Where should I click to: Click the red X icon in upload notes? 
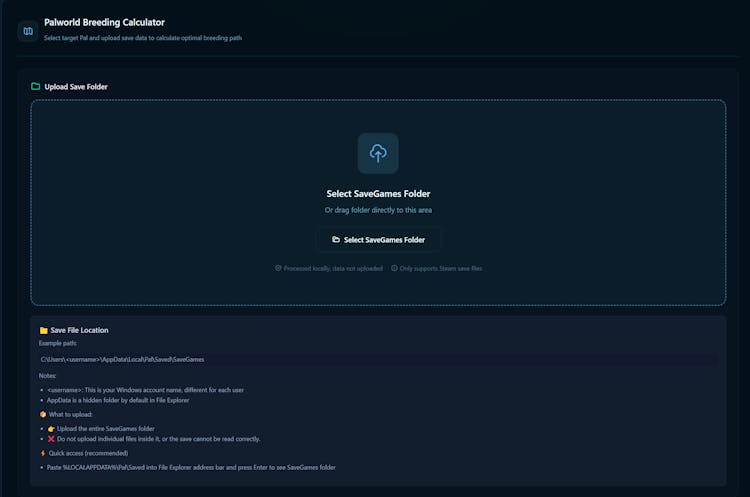[51, 438]
